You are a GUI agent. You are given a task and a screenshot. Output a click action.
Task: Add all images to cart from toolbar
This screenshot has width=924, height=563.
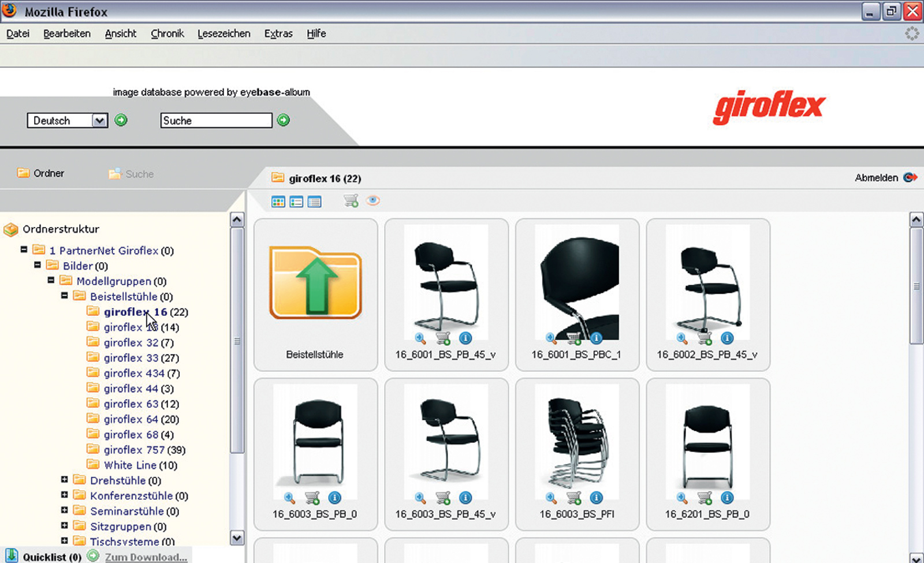click(351, 201)
